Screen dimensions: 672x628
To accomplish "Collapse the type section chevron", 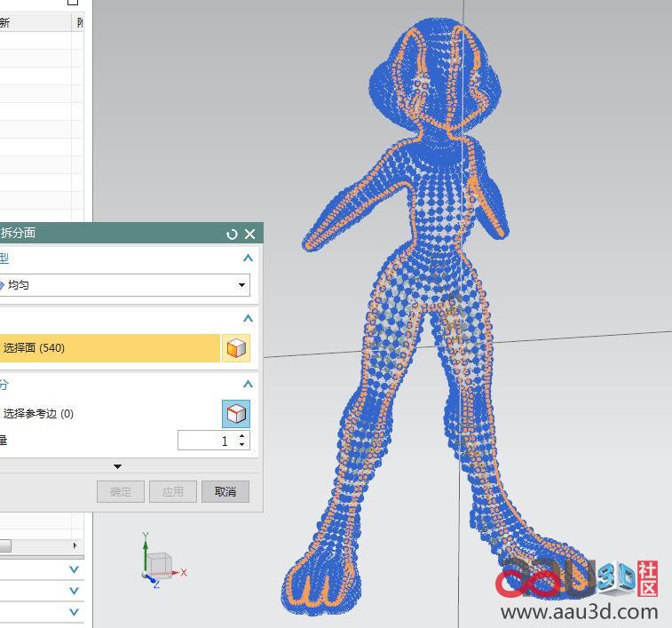I will coord(248,258).
